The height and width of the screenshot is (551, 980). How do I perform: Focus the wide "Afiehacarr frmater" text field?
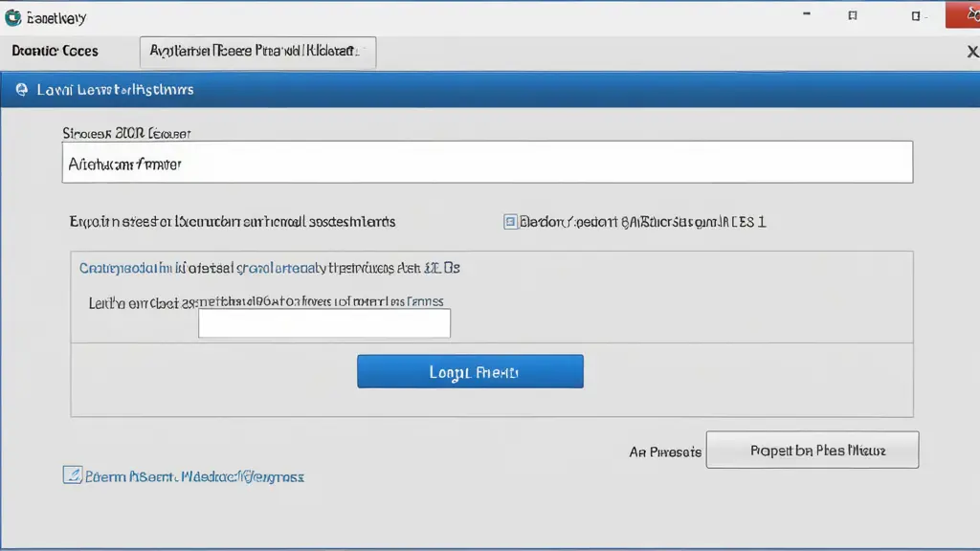pos(487,163)
